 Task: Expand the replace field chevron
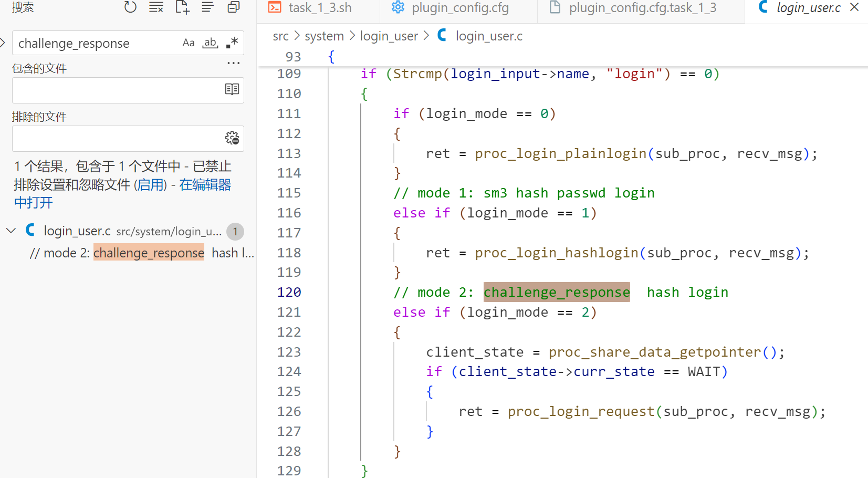[x=3, y=43]
